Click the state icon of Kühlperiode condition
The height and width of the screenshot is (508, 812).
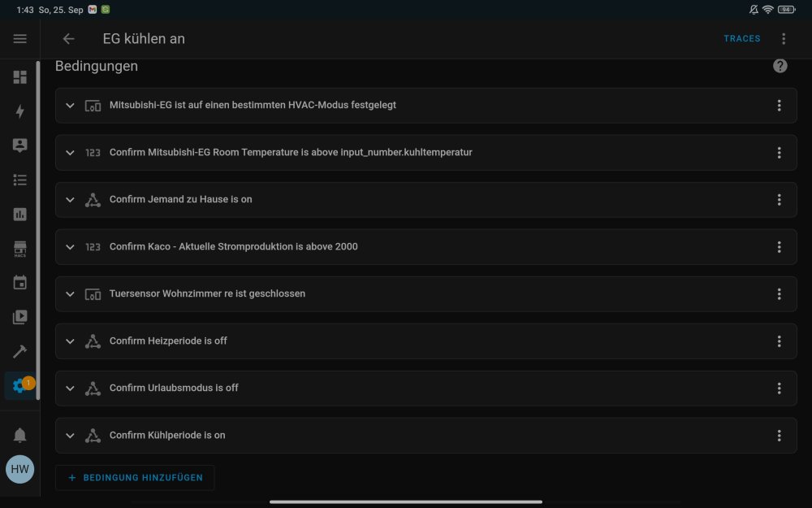(x=93, y=436)
